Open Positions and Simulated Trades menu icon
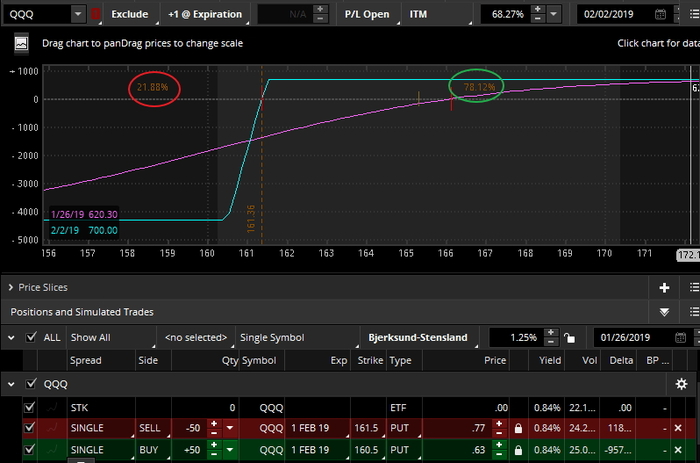Image resolution: width=700 pixels, height=463 pixels. 694,312
